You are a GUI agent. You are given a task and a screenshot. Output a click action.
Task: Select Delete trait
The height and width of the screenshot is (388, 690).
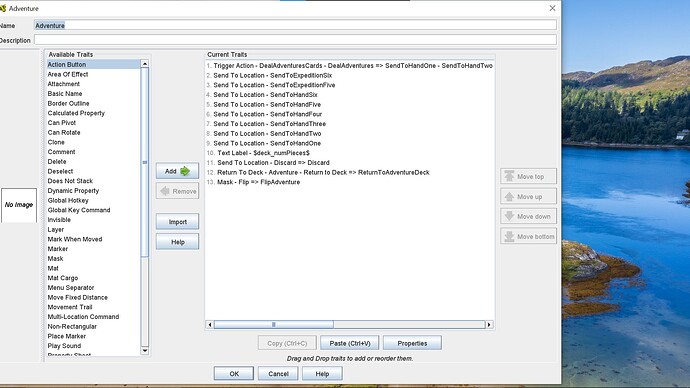point(93,161)
